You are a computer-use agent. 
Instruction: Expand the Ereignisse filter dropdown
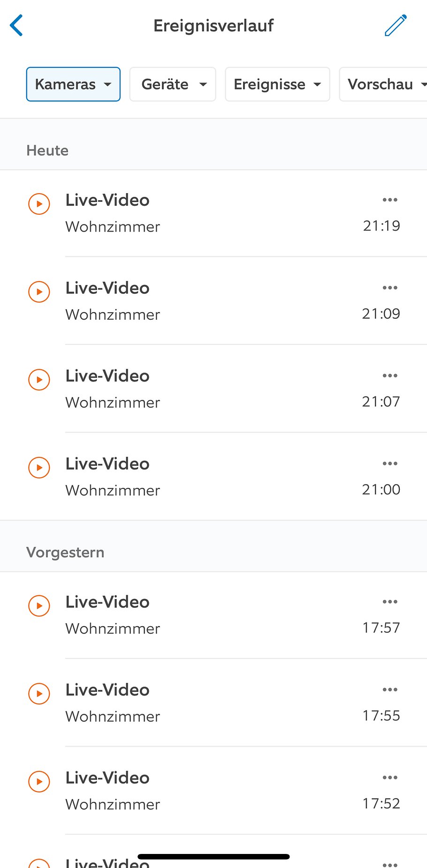pyautogui.click(x=277, y=84)
